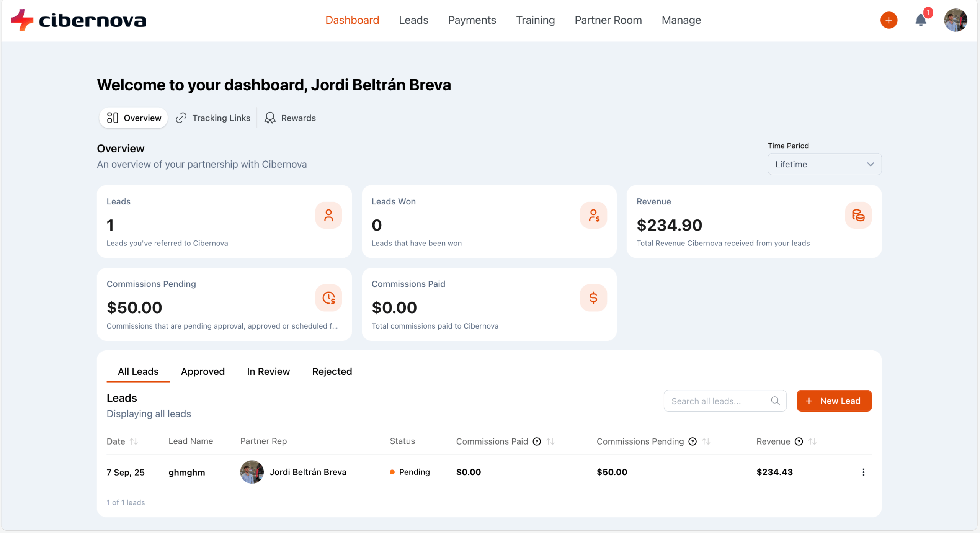
Task: Click Revenue column info icon
Action: tap(799, 441)
